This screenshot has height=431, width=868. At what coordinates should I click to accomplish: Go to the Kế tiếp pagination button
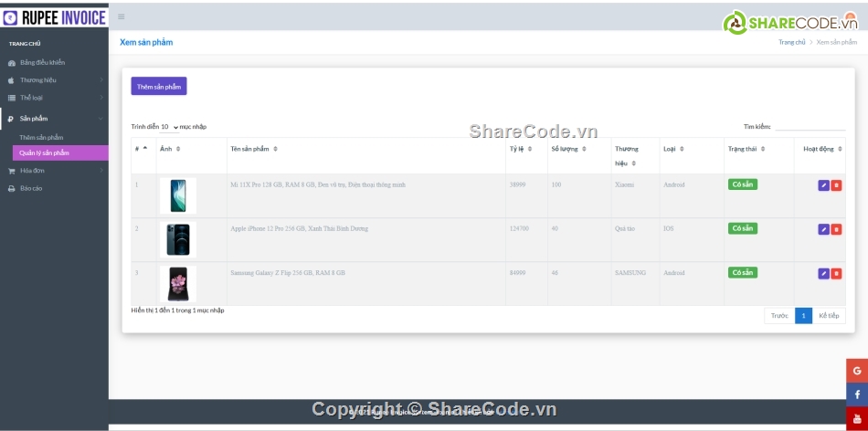tap(829, 316)
